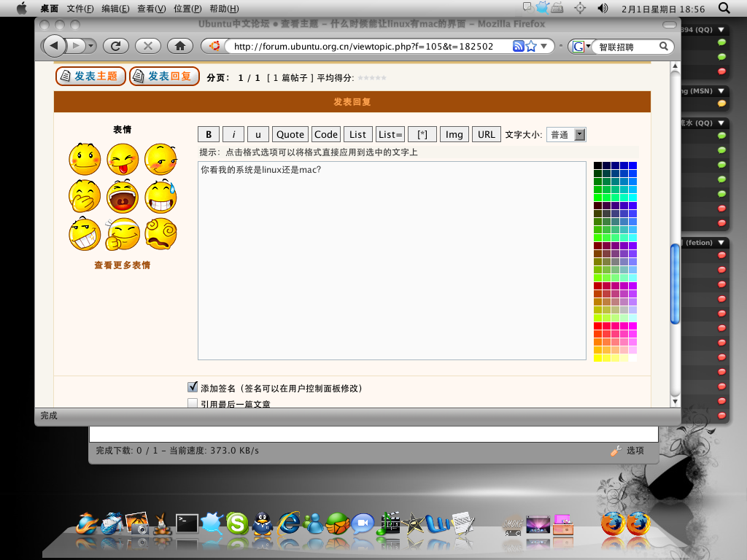Open the 帮助(H) menu
This screenshot has height=560, width=747.
[224, 9]
